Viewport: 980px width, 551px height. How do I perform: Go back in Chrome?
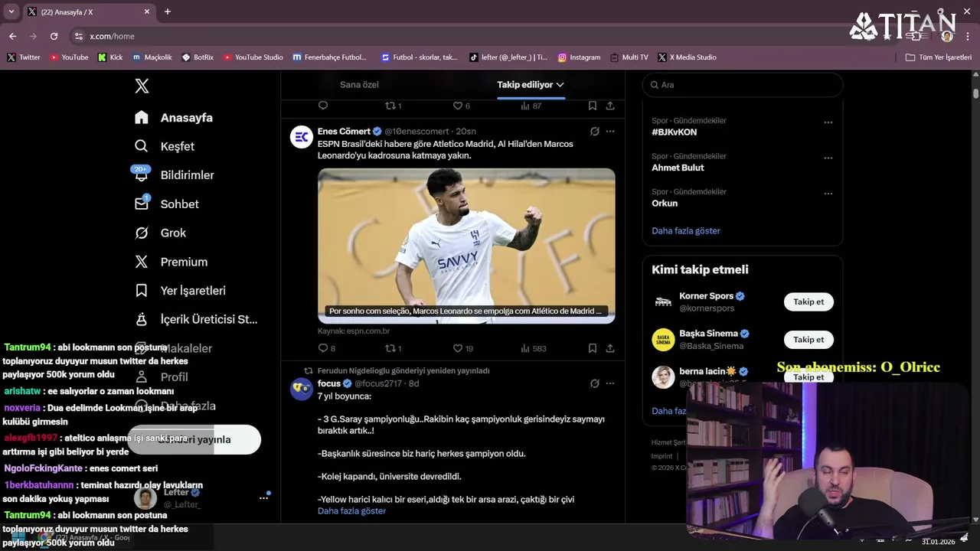pyautogui.click(x=12, y=36)
